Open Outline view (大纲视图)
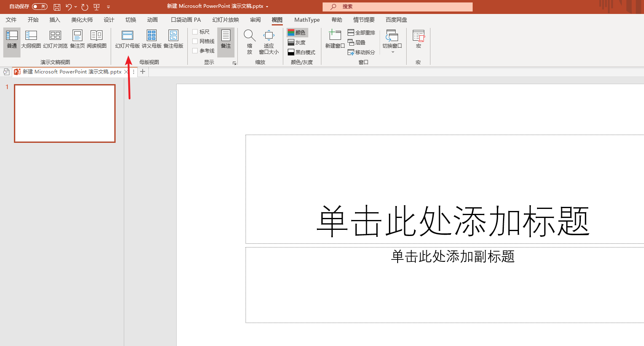The height and width of the screenshot is (346, 644). (x=31, y=40)
